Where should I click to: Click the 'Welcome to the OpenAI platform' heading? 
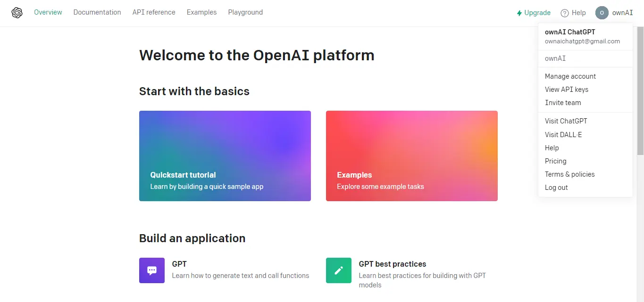tap(257, 55)
